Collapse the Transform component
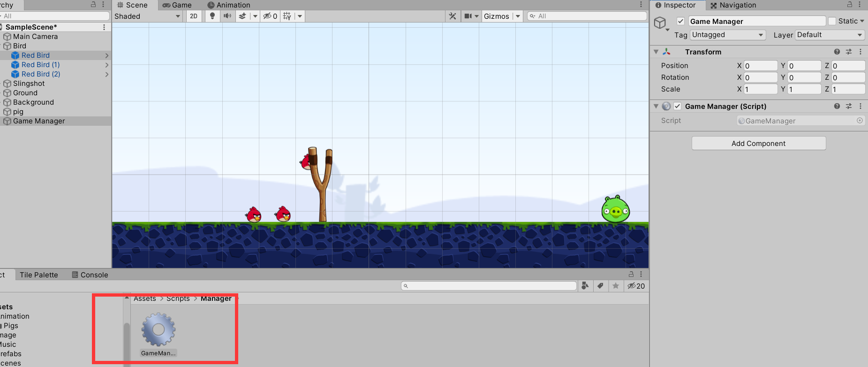The height and width of the screenshot is (367, 868). [656, 52]
